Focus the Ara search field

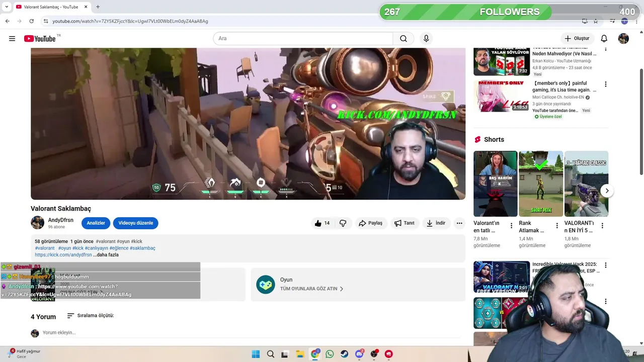tap(303, 39)
